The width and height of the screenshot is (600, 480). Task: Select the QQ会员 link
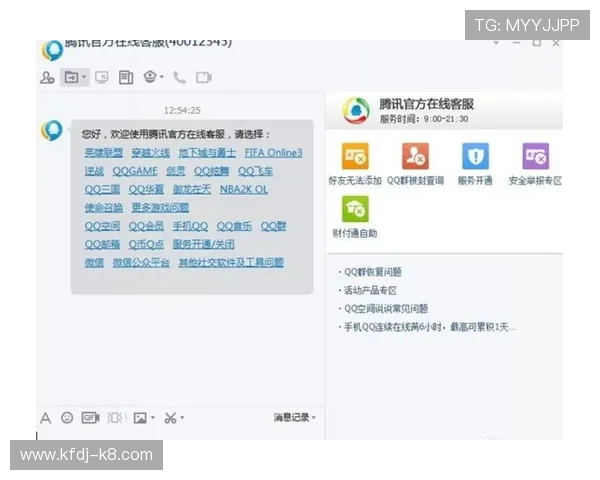point(146,226)
